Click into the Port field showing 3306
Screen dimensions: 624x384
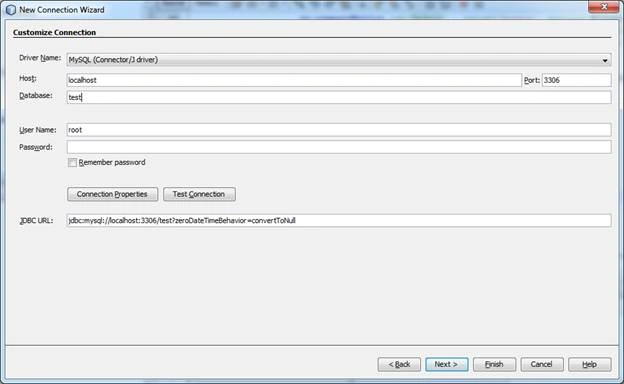point(576,80)
